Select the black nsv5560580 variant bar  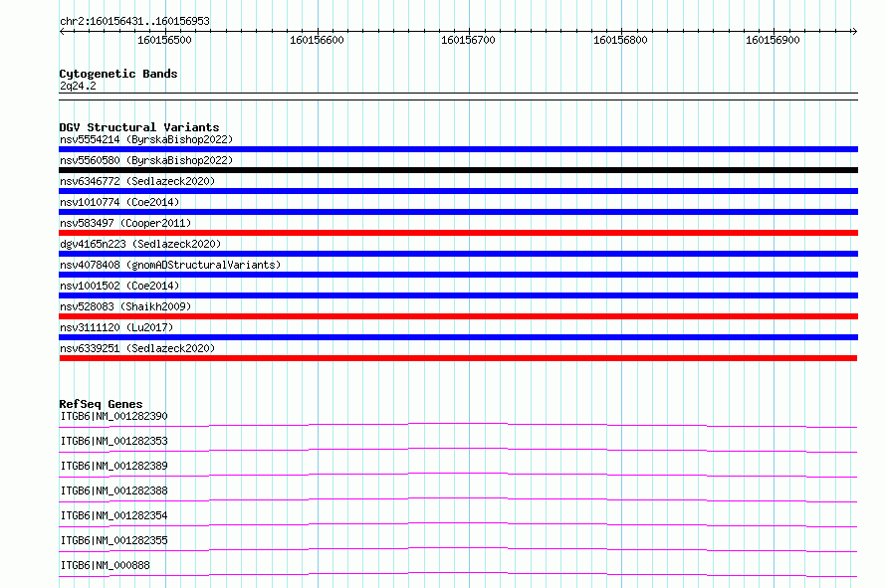pos(458,170)
